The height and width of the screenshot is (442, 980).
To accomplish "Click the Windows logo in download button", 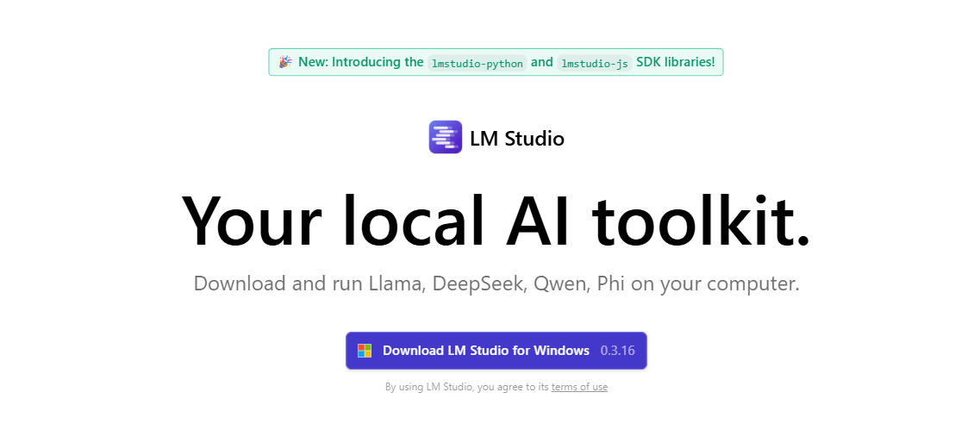I will pos(365,351).
